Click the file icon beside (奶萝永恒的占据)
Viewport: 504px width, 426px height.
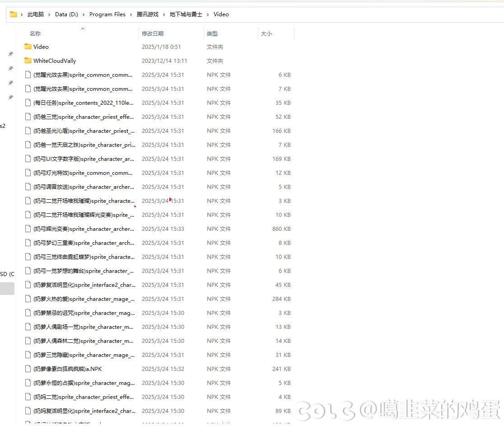pyautogui.click(x=28, y=383)
